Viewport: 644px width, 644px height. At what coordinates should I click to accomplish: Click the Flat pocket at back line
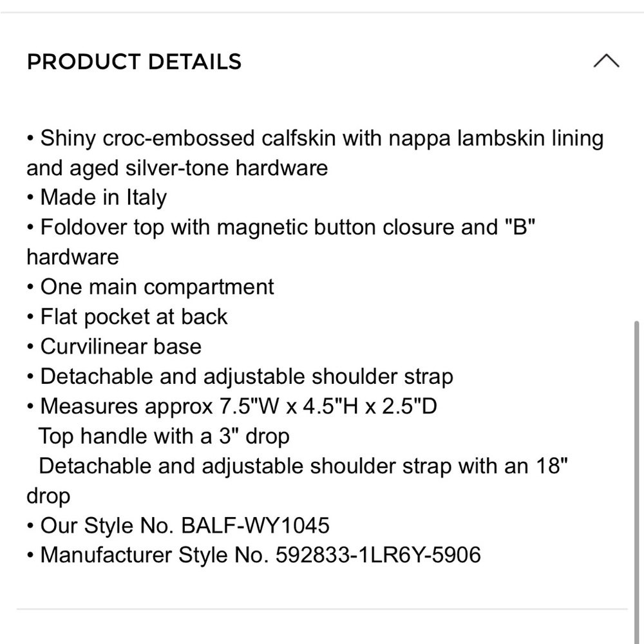[x=128, y=317]
